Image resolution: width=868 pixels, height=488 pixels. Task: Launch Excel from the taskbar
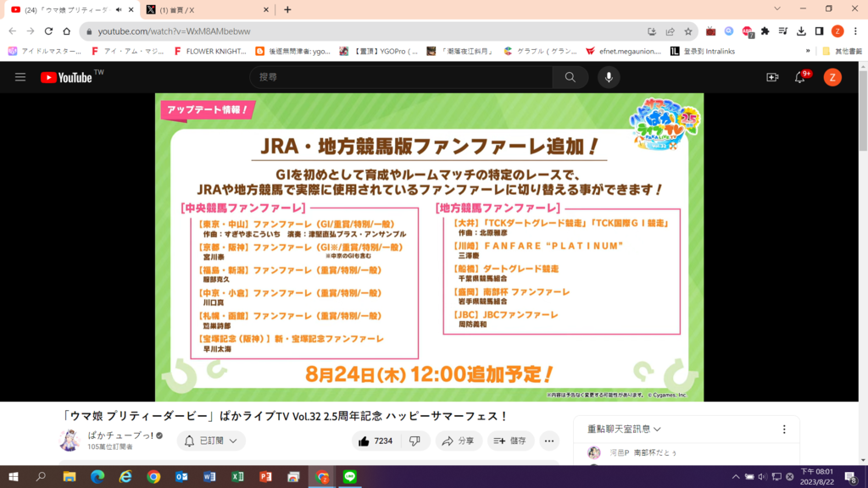237,477
